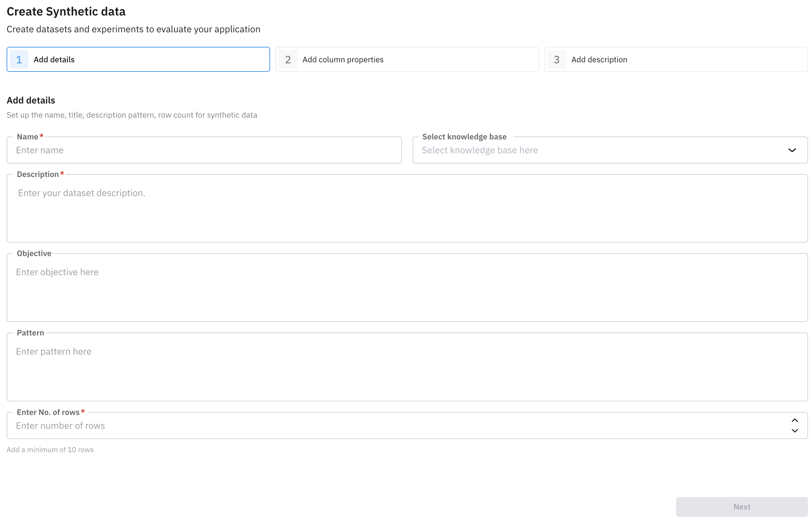
Task: Open the knowledge base dropdown chevron
Action: [792, 150]
